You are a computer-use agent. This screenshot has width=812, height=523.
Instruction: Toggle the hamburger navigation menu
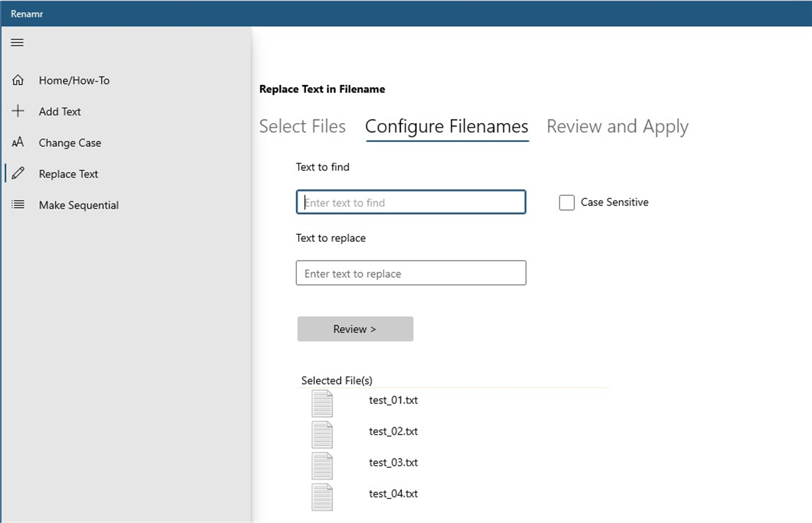coord(18,43)
